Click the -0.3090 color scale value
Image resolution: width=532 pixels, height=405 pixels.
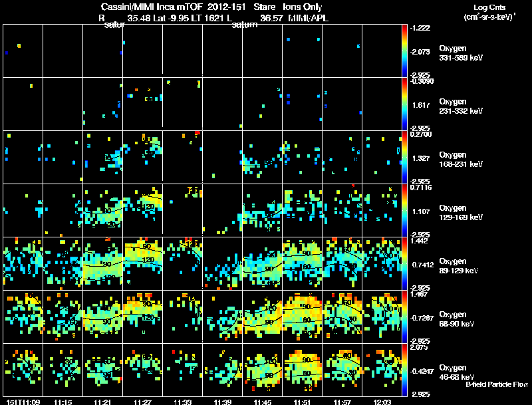tap(422, 81)
